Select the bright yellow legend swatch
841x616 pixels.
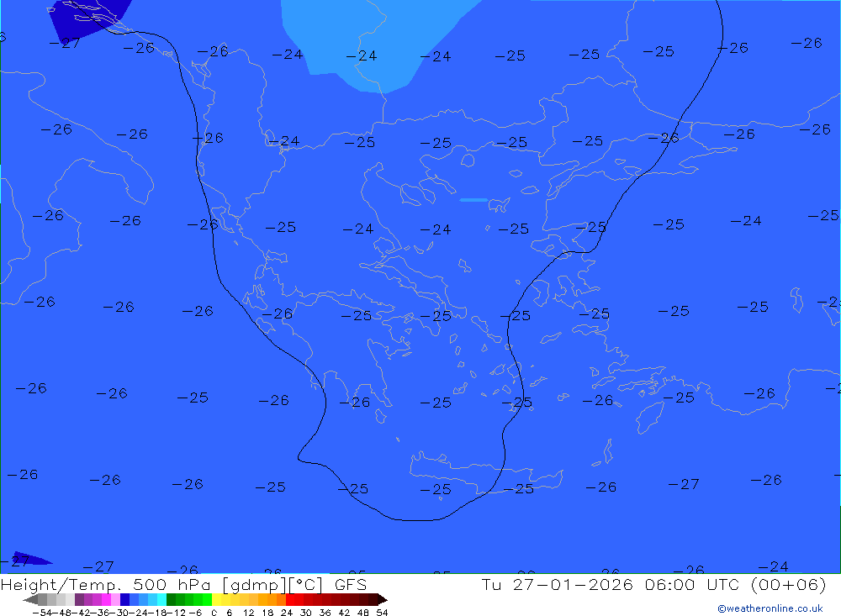[217, 599]
